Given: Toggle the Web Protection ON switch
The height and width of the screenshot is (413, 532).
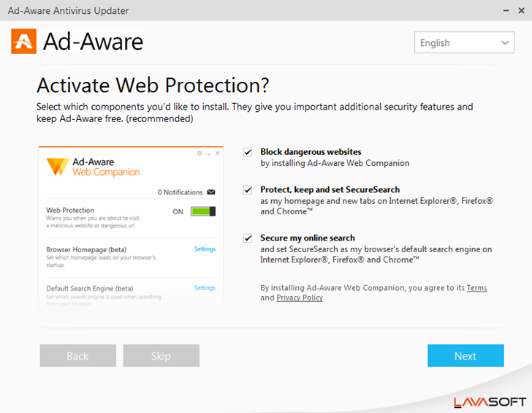Looking at the screenshot, I should [x=203, y=211].
